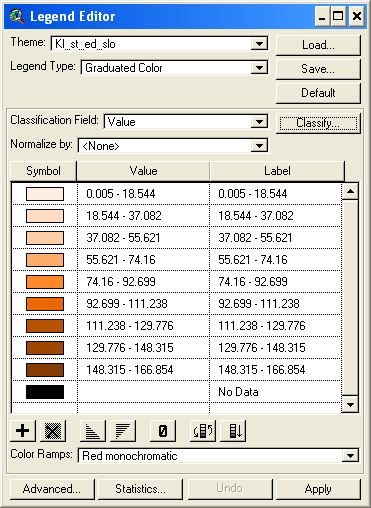371x508 pixels.
Task: Add a new class with plus icon
Action: [23, 431]
